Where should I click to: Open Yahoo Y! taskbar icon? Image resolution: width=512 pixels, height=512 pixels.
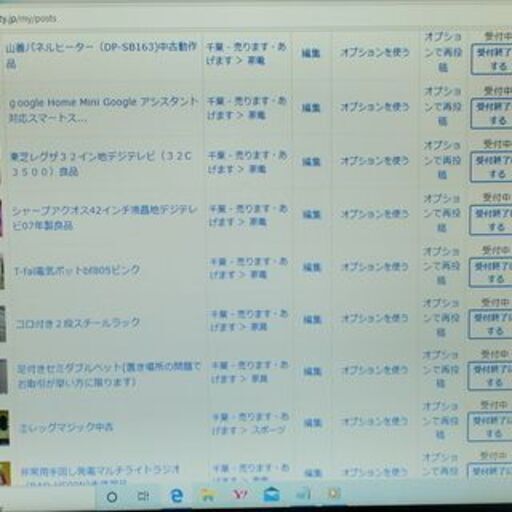click(x=240, y=495)
